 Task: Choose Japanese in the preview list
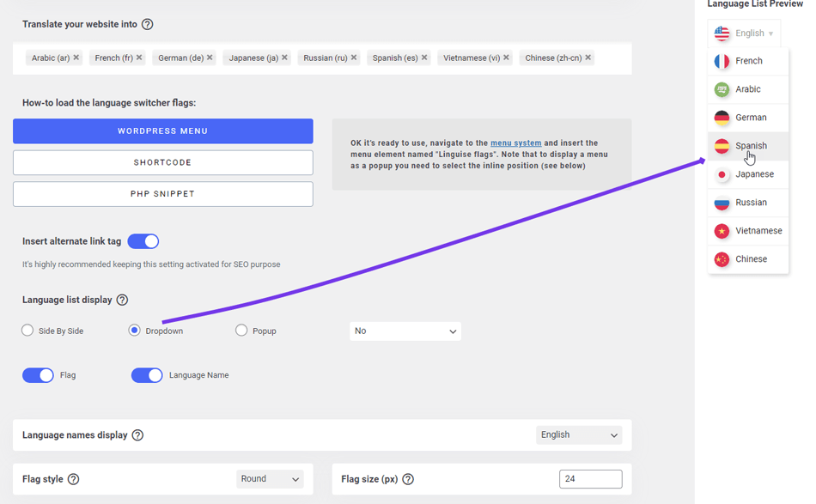[x=748, y=175]
